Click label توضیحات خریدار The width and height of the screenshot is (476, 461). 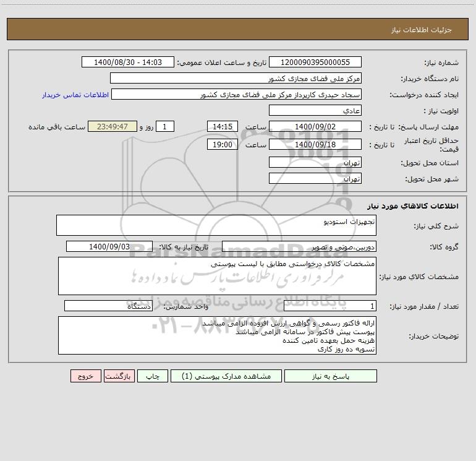[x=434, y=336]
